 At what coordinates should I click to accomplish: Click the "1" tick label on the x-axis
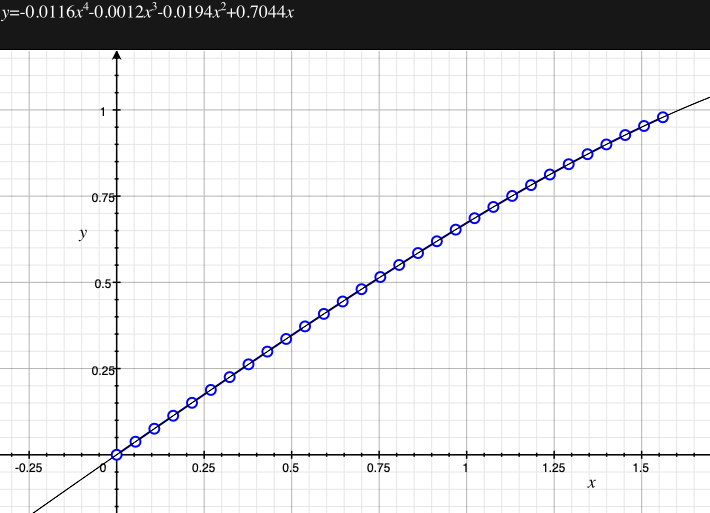465,468
